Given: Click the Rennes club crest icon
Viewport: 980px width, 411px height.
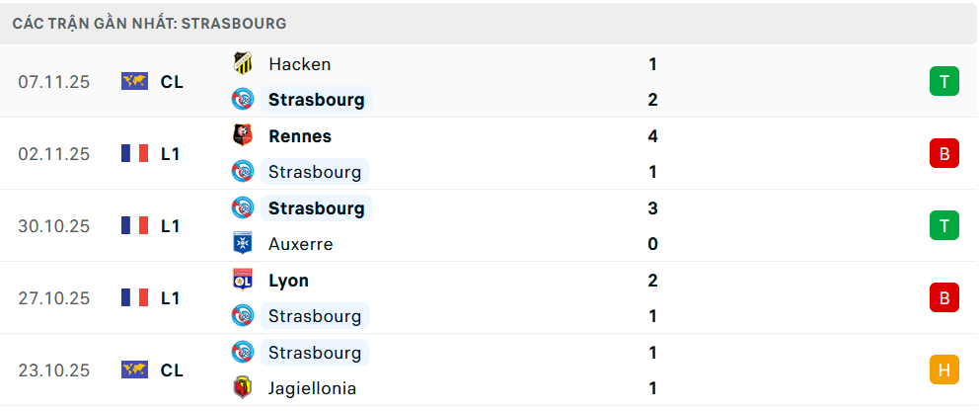Looking at the screenshot, I should (x=242, y=135).
